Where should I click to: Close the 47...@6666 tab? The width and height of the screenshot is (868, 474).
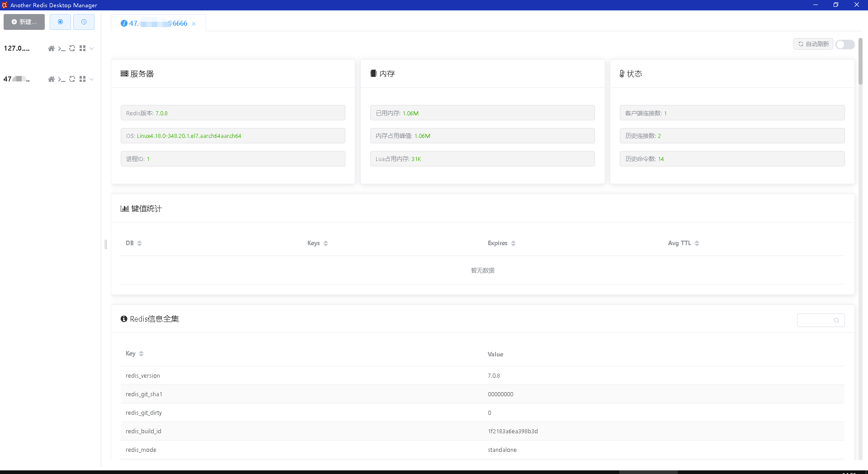194,24
